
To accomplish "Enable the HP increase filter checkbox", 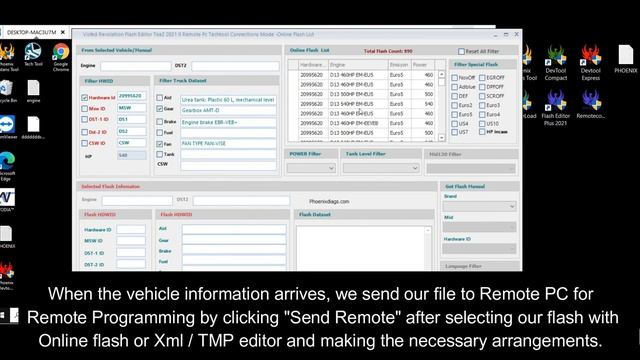I will tap(482, 132).
